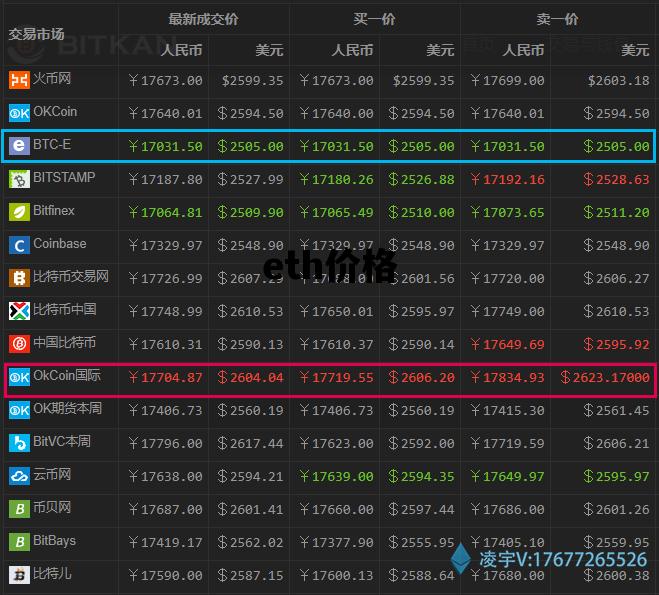Click the BitVC本周 logo icon
Viewport: 659px width, 595px height.
coord(19,443)
